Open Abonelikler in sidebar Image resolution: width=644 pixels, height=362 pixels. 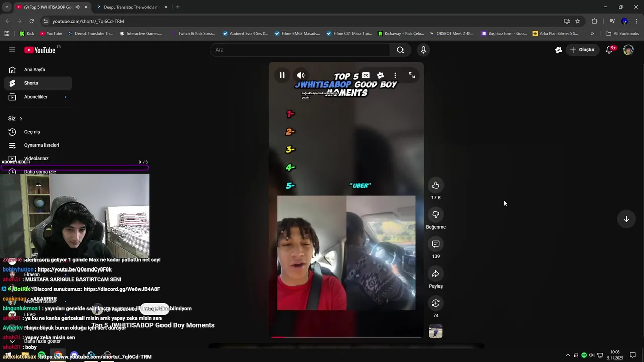pos(38,97)
